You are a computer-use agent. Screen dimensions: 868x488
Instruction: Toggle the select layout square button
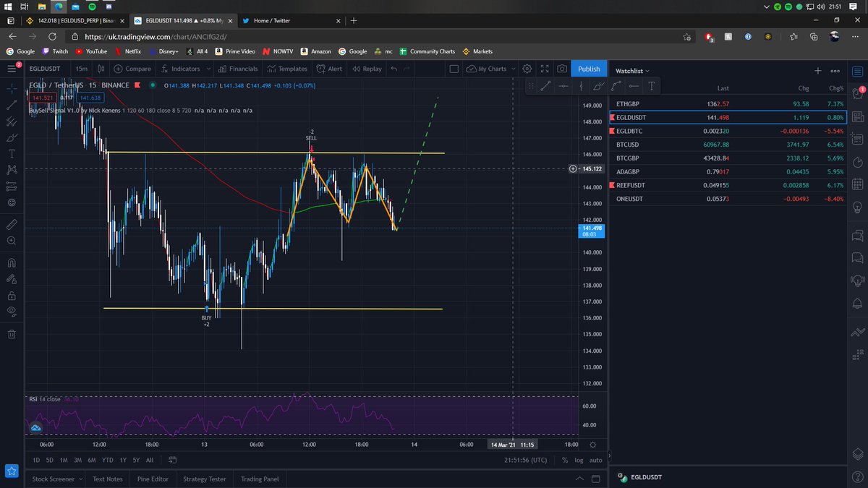point(454,69)
